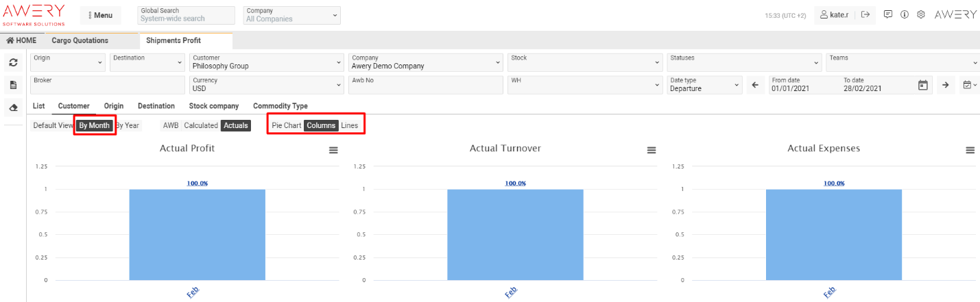The image size is (980, 302).
Task: Open the date range calendar picker icon
Action: [x=922, y=85]
